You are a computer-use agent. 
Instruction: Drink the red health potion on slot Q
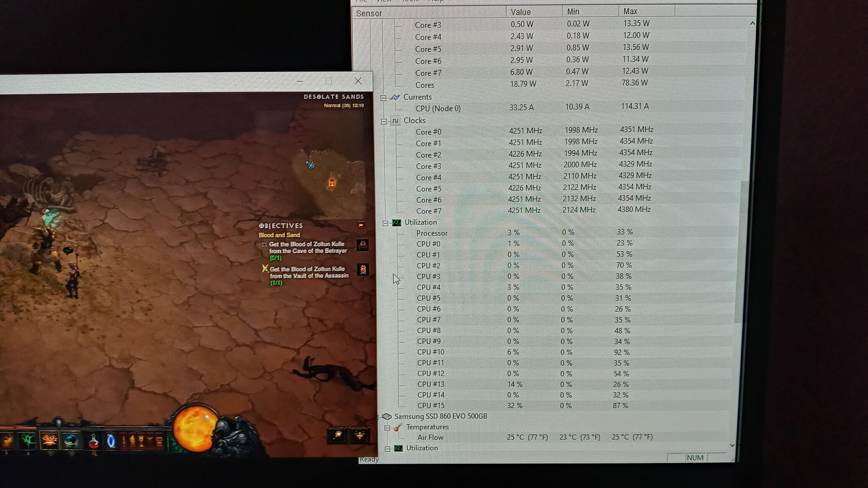pos(93,442)
